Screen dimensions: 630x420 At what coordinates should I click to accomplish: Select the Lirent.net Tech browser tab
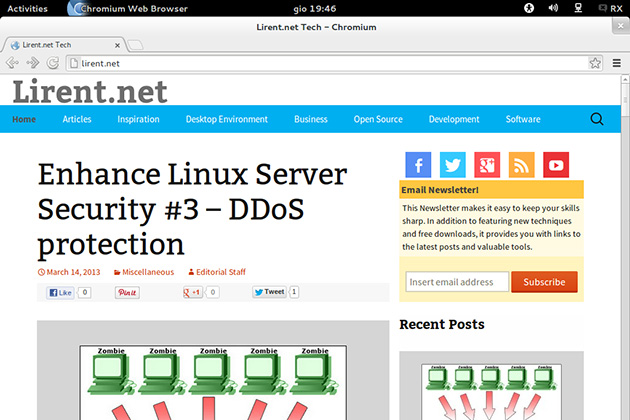click(x=64, y=45)
